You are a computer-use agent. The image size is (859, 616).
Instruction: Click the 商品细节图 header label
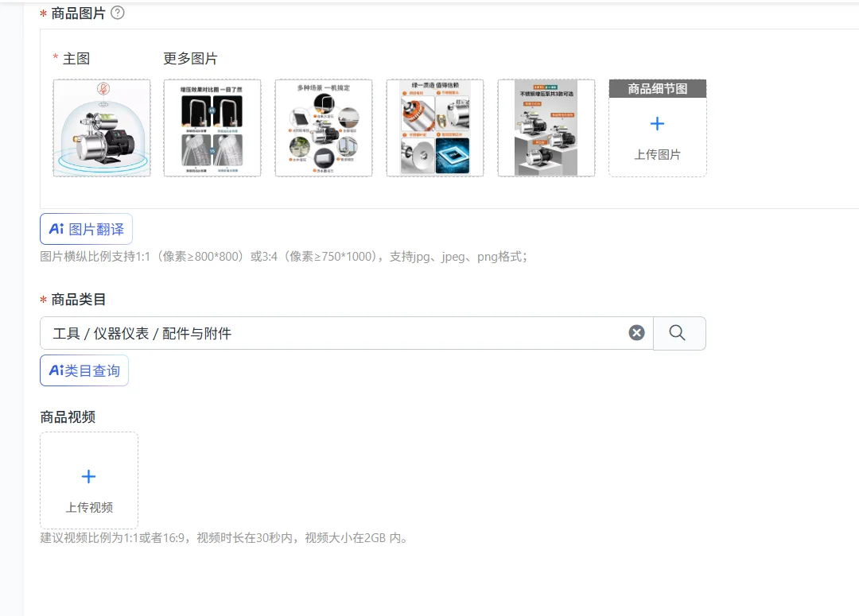(658, 89)
